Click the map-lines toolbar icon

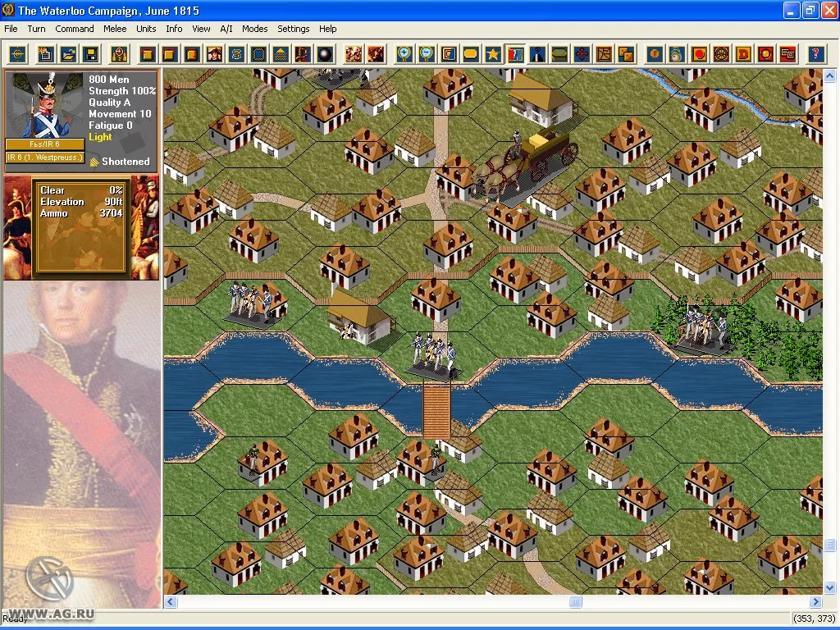click(x=604, y=54)
